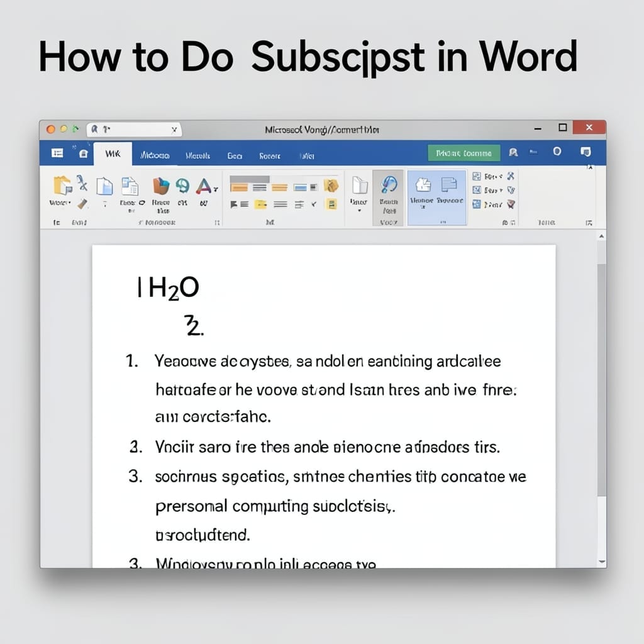Click the golden shading bucket icon

pos(331,186)
